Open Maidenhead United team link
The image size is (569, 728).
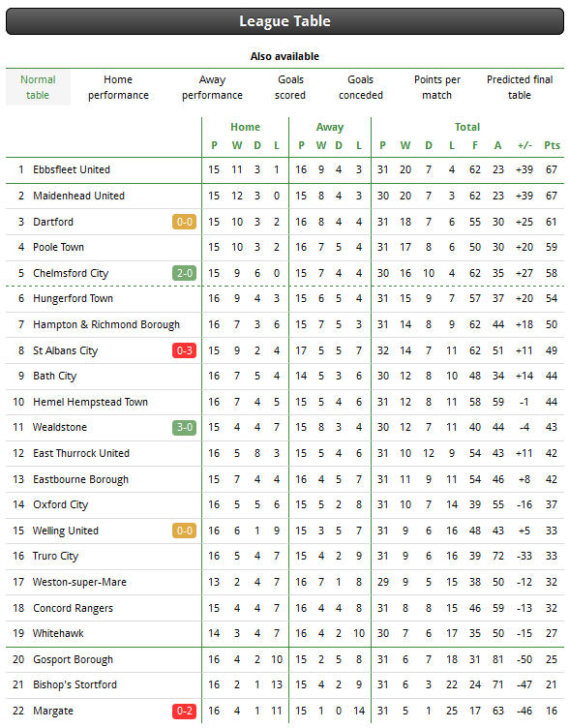[79, 196]
